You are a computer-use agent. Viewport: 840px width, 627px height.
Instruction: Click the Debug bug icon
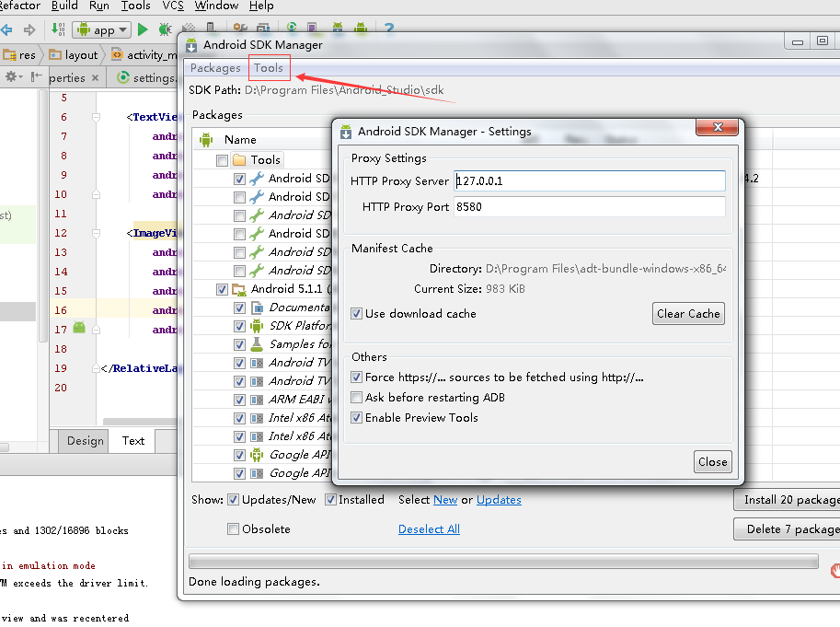click(x=167, y=29)
